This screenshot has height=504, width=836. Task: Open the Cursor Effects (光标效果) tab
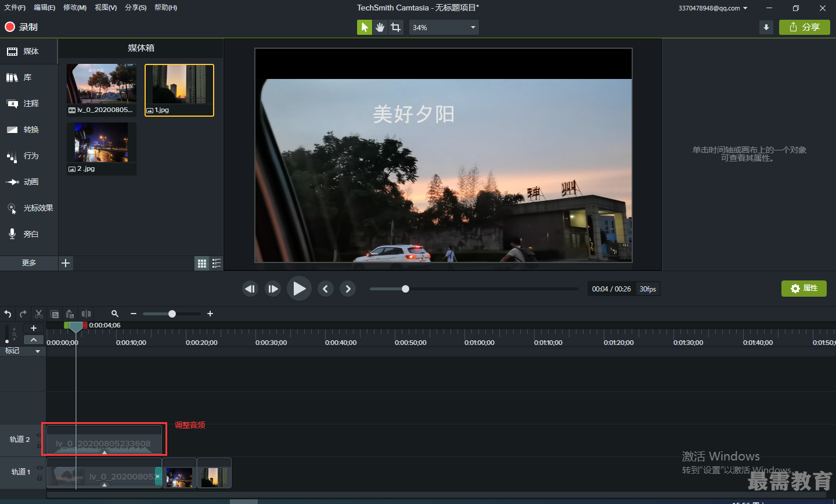[x=28, y=208]
